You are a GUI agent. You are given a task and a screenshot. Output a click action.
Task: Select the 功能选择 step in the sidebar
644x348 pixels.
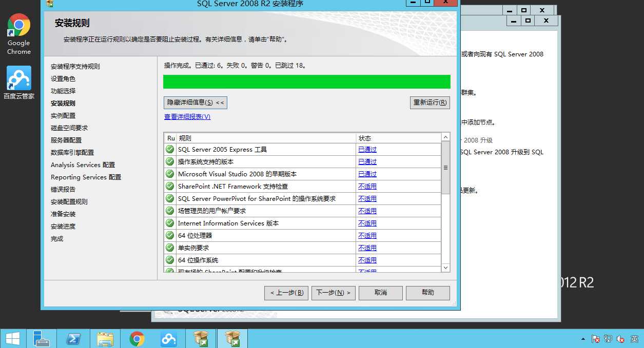click(x=63, y=91)
